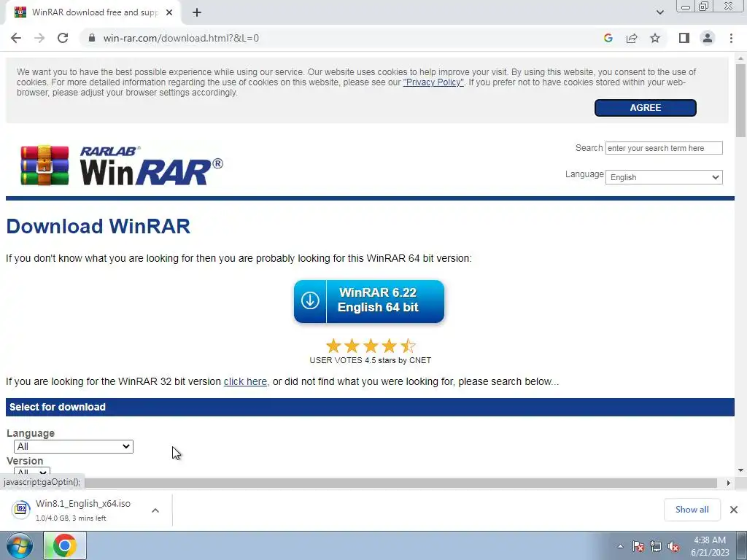Show all downloads

coord(692,510)
